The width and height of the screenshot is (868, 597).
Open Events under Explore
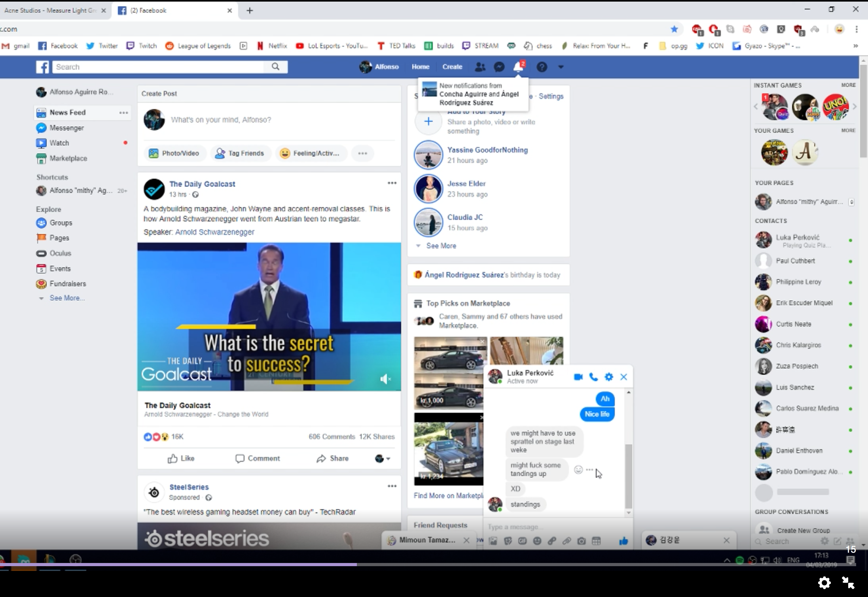(x=60, y=268)
